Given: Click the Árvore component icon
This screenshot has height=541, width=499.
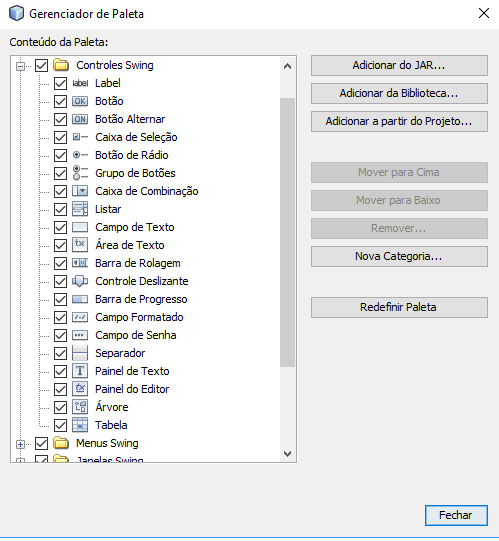Looking at the screenshot, I should 80,407.
